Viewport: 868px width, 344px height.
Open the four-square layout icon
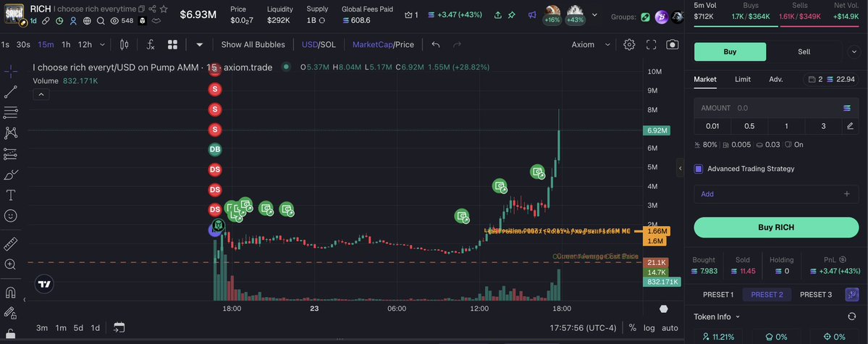[x=173, y=44]
